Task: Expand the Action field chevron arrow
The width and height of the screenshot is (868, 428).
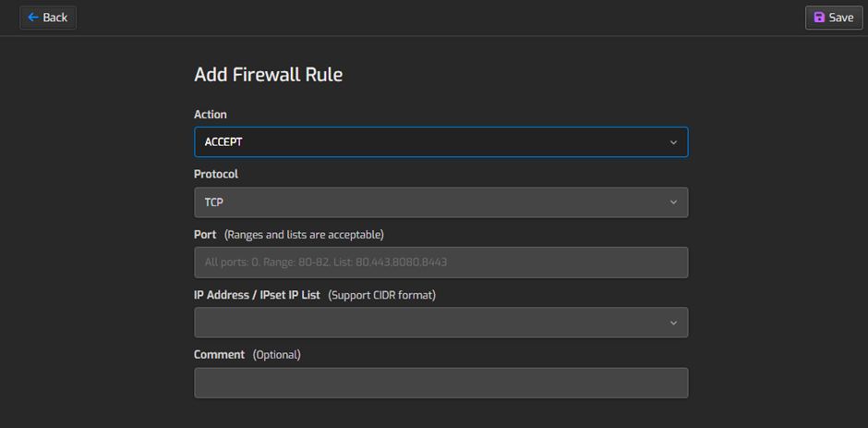Action: (673, 142)
